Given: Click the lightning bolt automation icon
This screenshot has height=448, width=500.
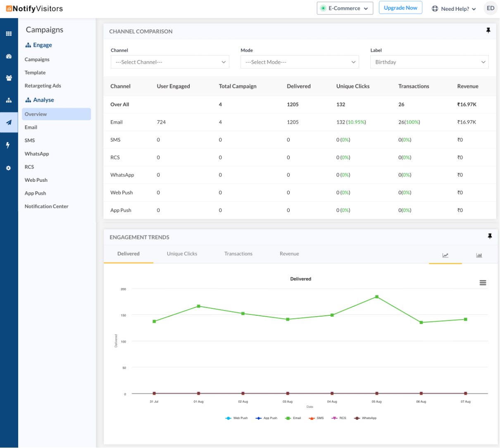Looking at the screenshot, I should click(x=8, y=145).
